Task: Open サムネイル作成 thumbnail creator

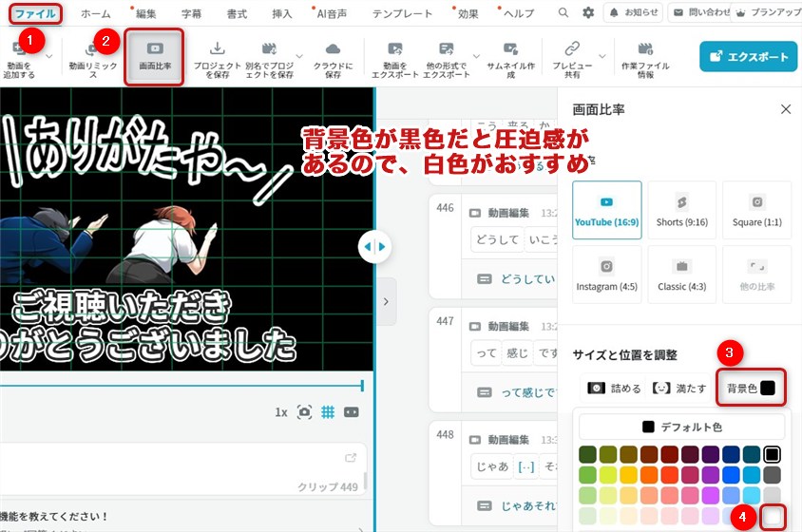Action: (x=510, y=48)
